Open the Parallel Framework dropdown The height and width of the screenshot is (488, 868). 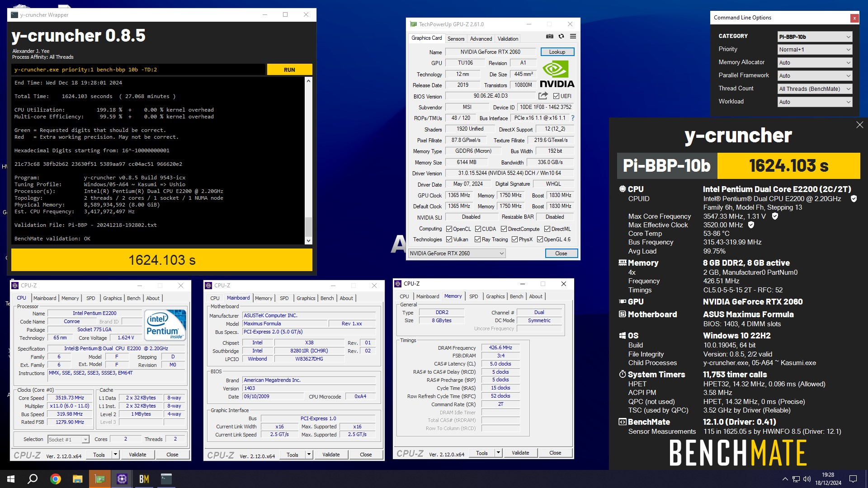[x=815, y=76]
